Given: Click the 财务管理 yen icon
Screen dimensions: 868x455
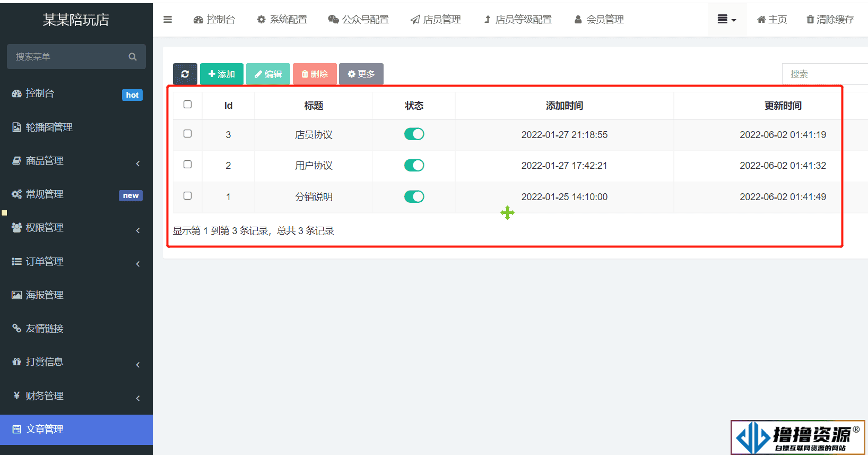Looking at the screenshot, I should tap(16, 396).
